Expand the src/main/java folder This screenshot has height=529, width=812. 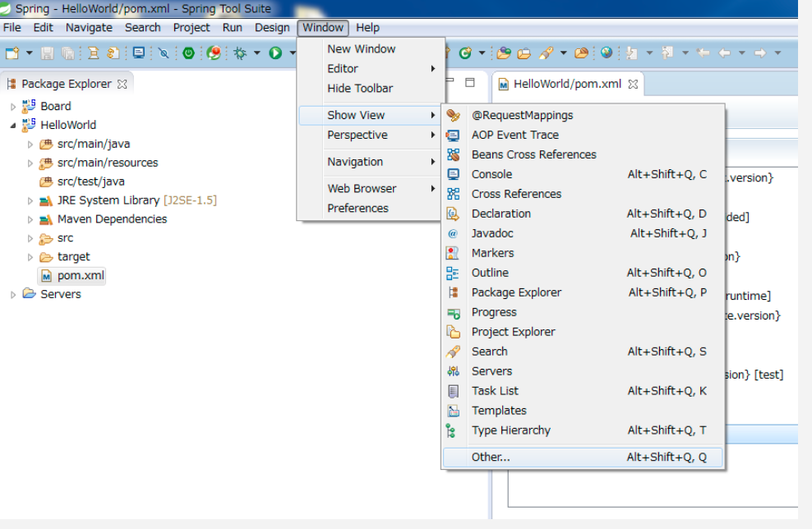(30, 145)
